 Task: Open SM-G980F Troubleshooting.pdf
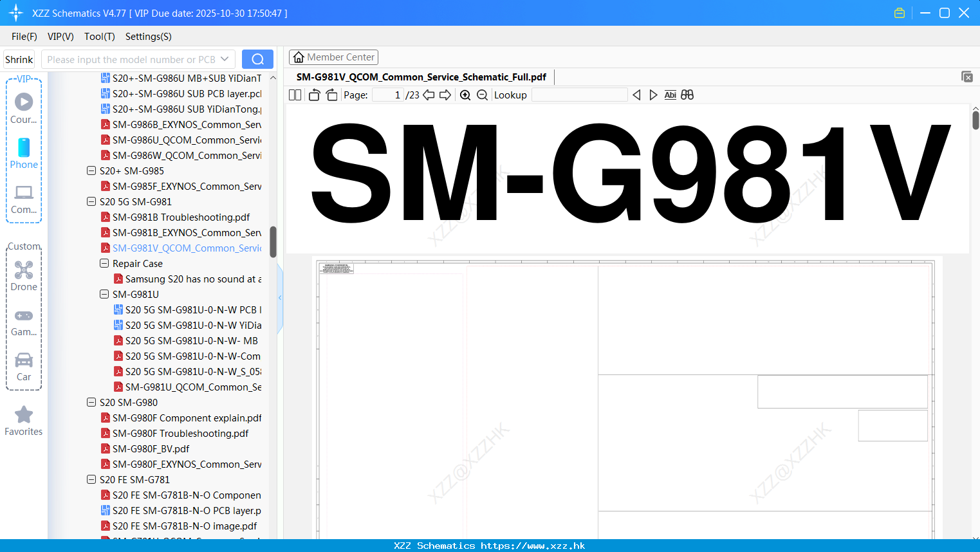click(x=174, y=433)
